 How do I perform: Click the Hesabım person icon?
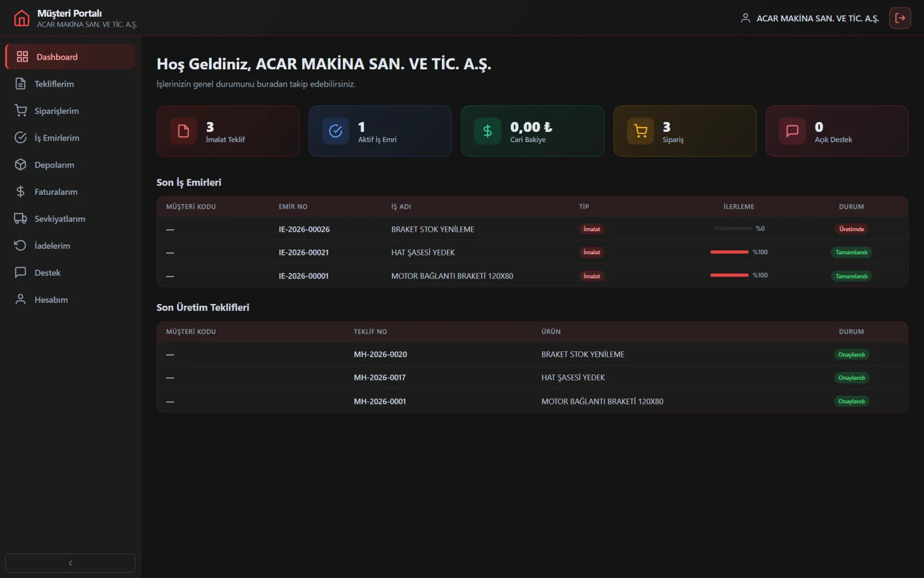20,299
